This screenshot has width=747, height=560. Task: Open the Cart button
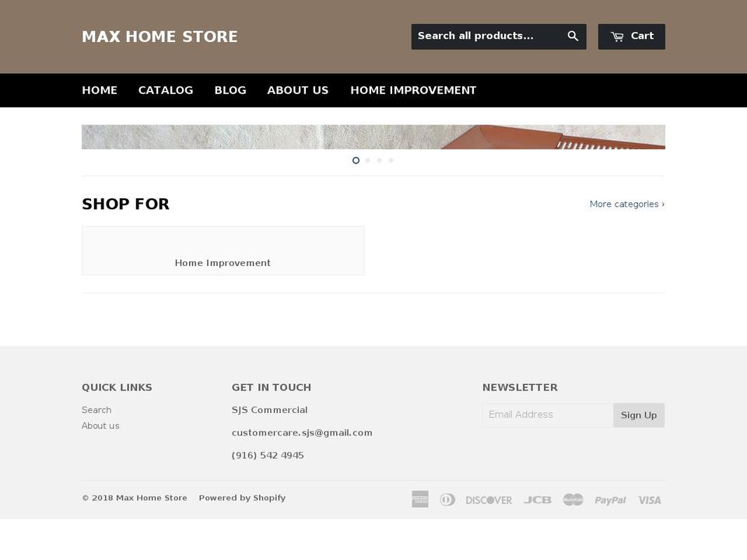[631, 37]
